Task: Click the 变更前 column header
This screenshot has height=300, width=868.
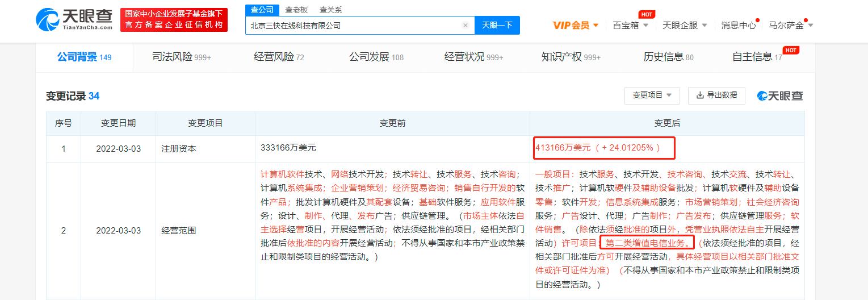Action: 392,123
